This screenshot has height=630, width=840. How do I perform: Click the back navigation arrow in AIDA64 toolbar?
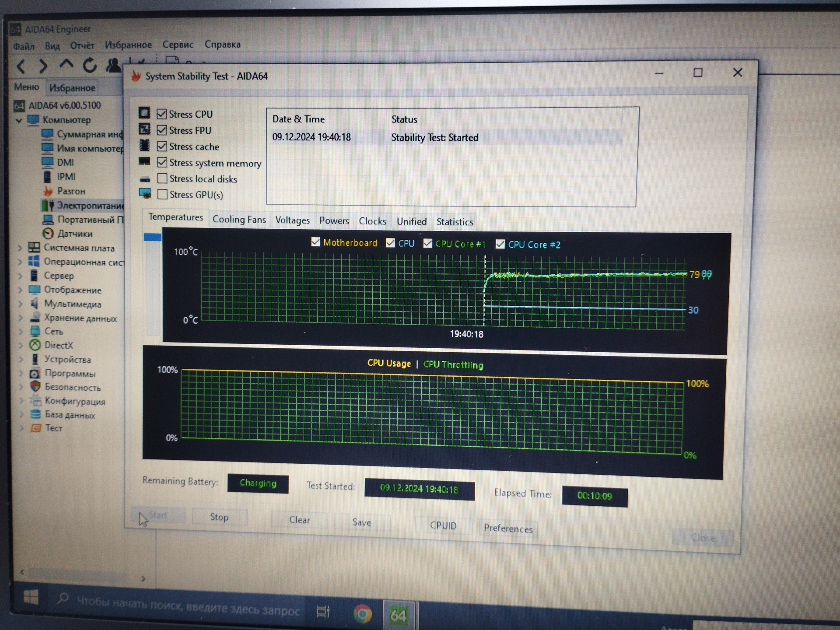pyautogui.click(x=21, y=66)
